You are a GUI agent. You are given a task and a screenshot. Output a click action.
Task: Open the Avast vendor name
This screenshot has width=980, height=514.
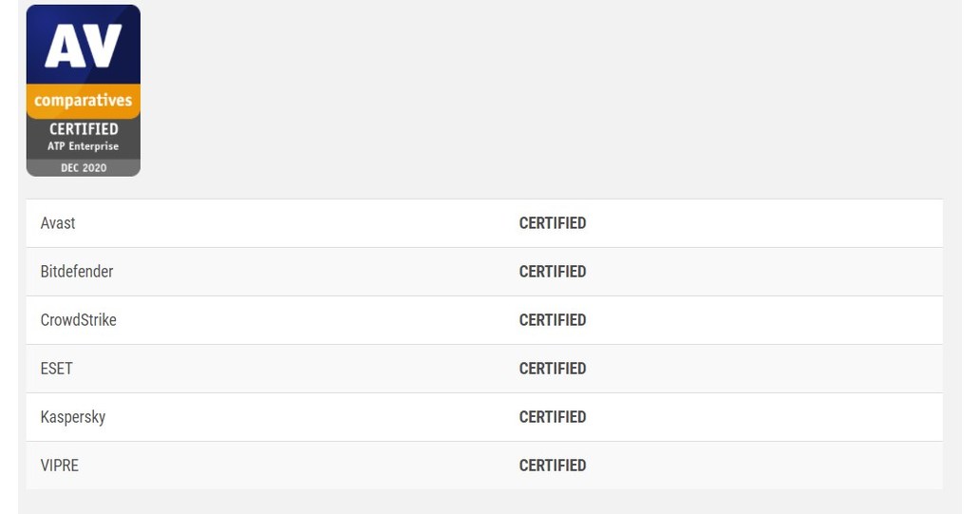pyautogui.click(x=58, y=223)
